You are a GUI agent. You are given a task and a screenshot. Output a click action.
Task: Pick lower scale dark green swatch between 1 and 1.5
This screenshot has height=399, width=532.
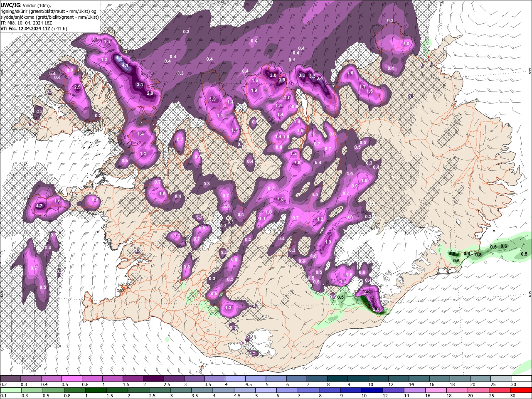[x=97, y=390]
